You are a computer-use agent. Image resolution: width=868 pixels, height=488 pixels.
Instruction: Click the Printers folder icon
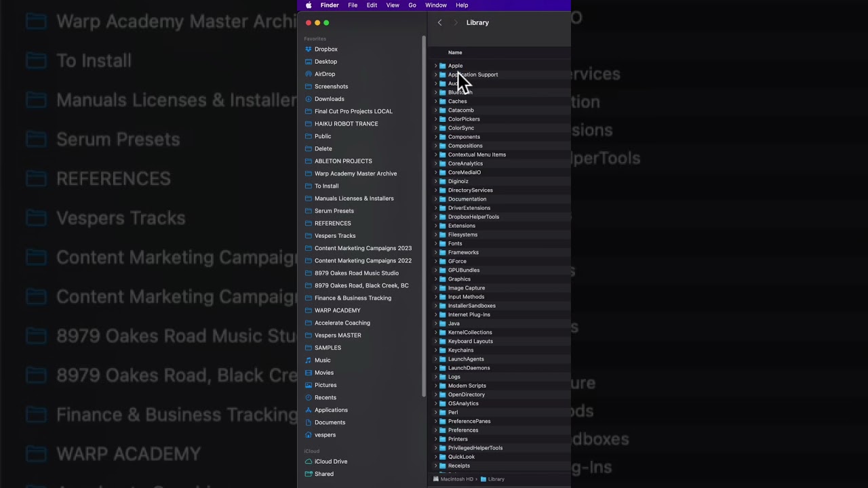pyautogui.click(x=443, y=439)
